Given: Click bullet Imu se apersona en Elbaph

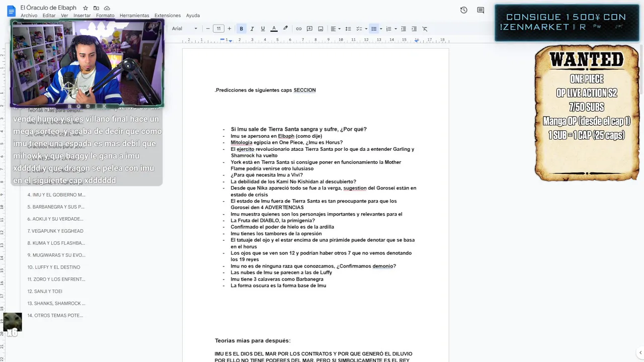Looking at the screenshot, I should pyautogui.click(x=276, y=136).
